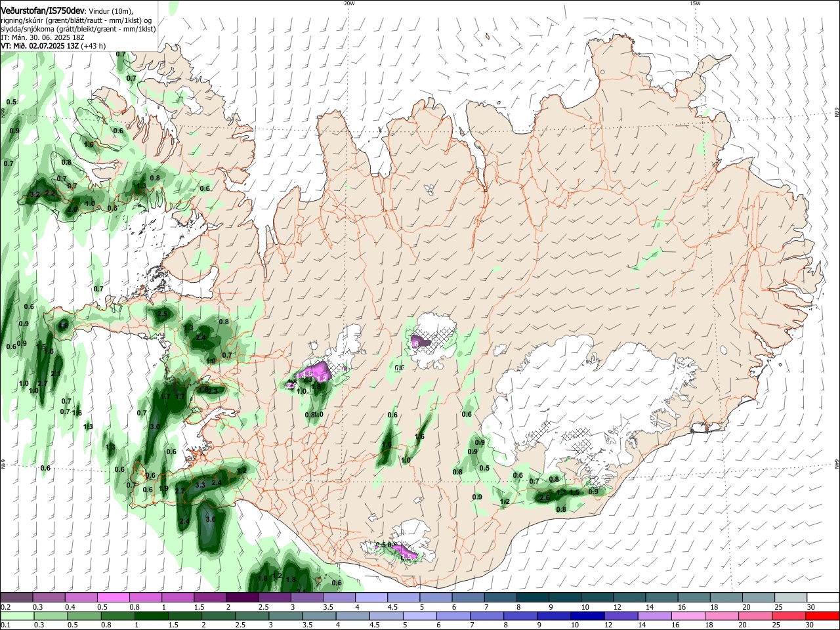Click the 20W longitude label
Screen dimensions: 840x630
point(349,3)
